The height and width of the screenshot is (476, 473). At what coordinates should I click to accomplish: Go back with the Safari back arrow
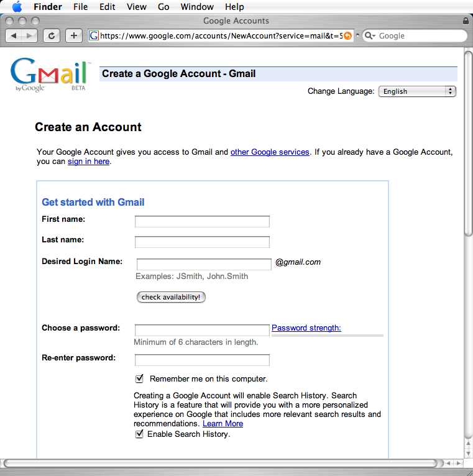coord(14,36)
